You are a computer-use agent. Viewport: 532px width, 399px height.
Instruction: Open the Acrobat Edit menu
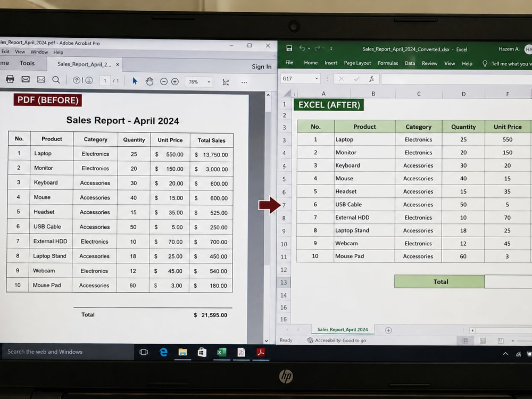[x=5, y=52]
